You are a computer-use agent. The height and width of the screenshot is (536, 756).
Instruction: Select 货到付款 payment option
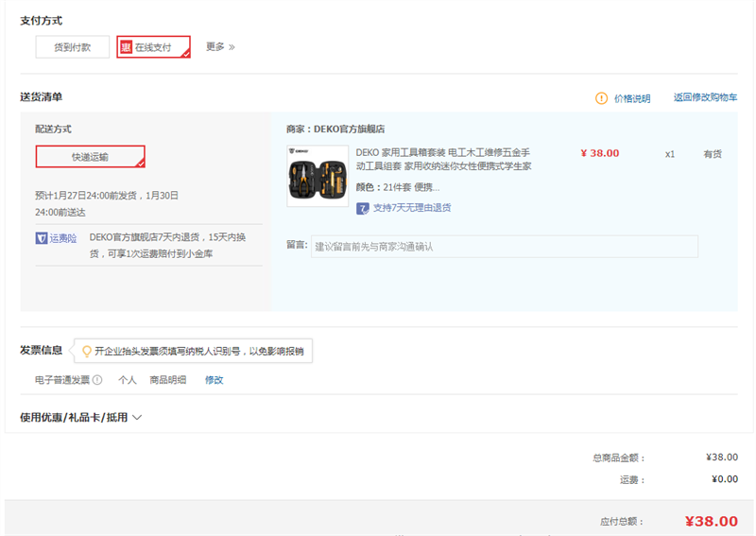point(73,47)
